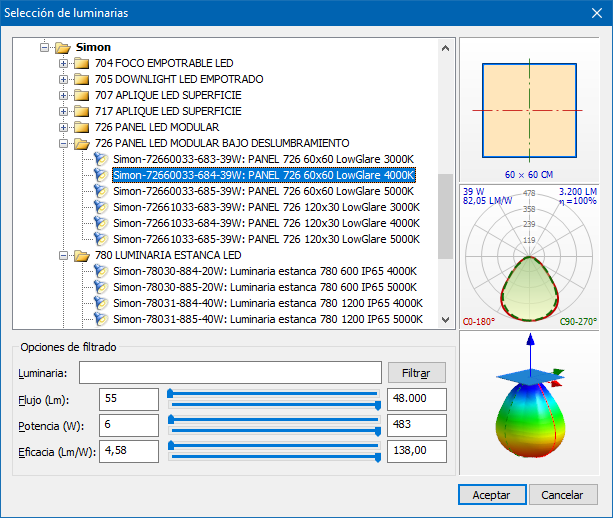Select Simon-72660033-683-39W PANEL 60x60 LowGlare 3000K
This screenshot has width=613, height=518.
[263, 159]
